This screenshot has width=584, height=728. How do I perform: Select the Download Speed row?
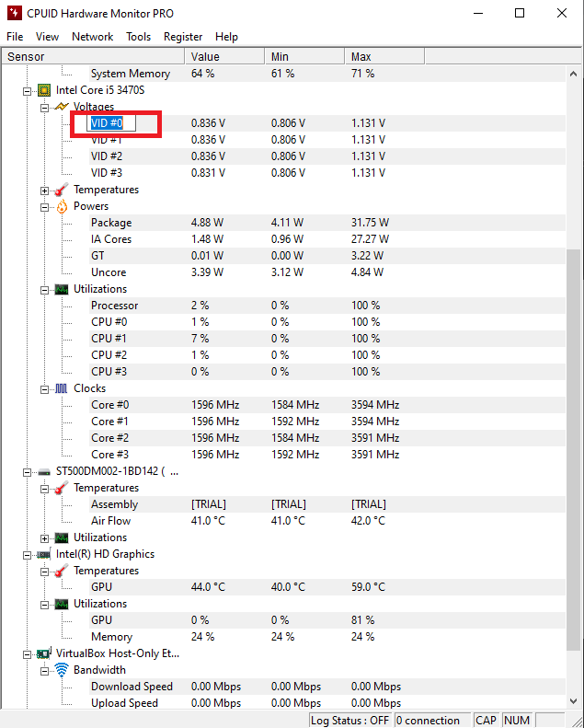click(x=327, y=687)
